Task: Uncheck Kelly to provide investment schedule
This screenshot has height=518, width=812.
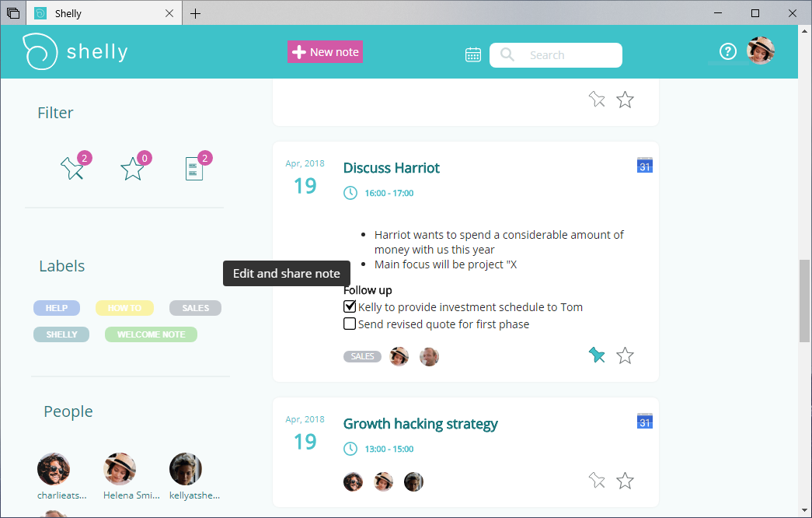Action: [350, 306]
